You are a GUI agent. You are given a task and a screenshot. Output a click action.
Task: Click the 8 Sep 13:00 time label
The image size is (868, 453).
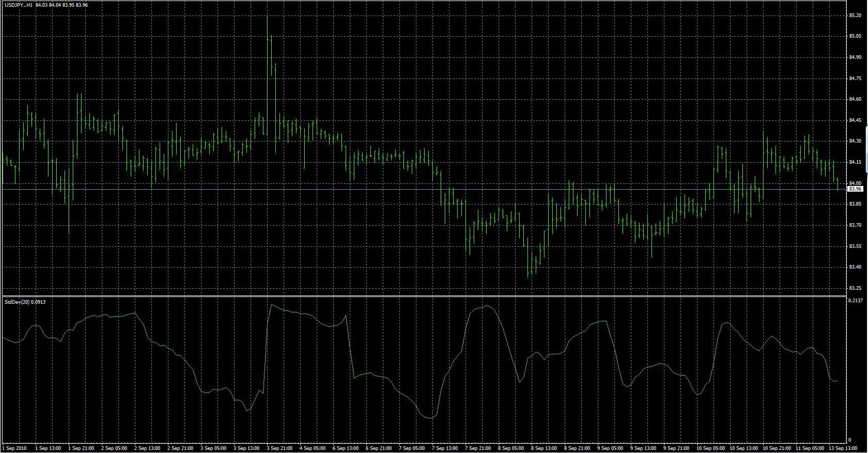tap(544, 448)
